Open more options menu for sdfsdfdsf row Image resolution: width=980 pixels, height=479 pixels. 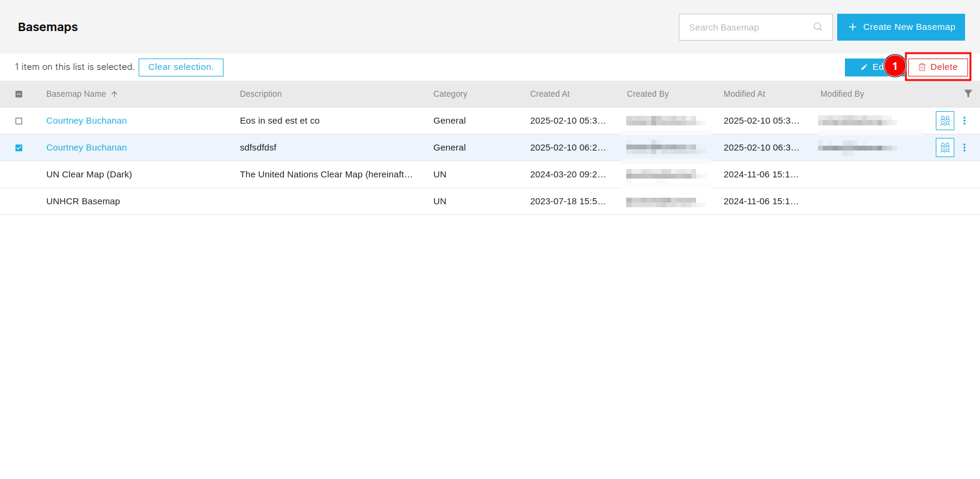pyautogui.click(x=964, y=148)
